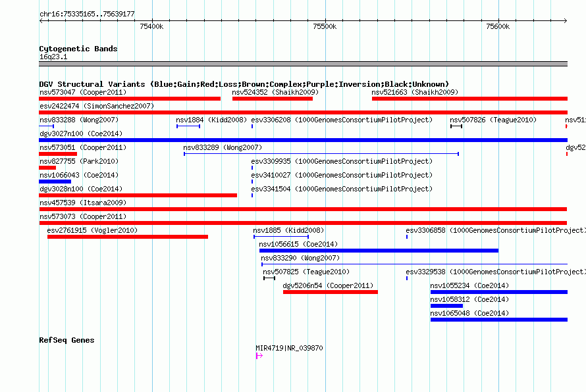This screenshot has width=586, height=392.
Task: Click the gray 16q23.1 cytoband bar
Action: pos(303,64)
